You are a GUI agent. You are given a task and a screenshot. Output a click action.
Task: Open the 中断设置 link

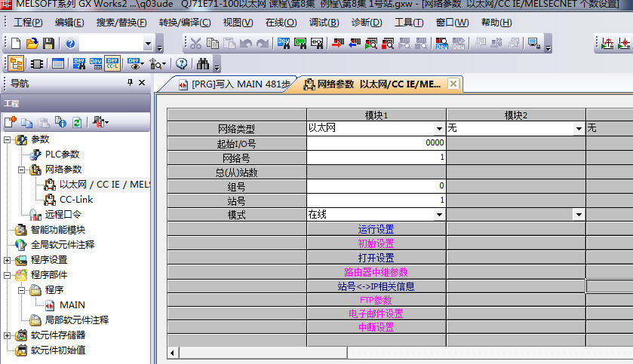(376, 327)
